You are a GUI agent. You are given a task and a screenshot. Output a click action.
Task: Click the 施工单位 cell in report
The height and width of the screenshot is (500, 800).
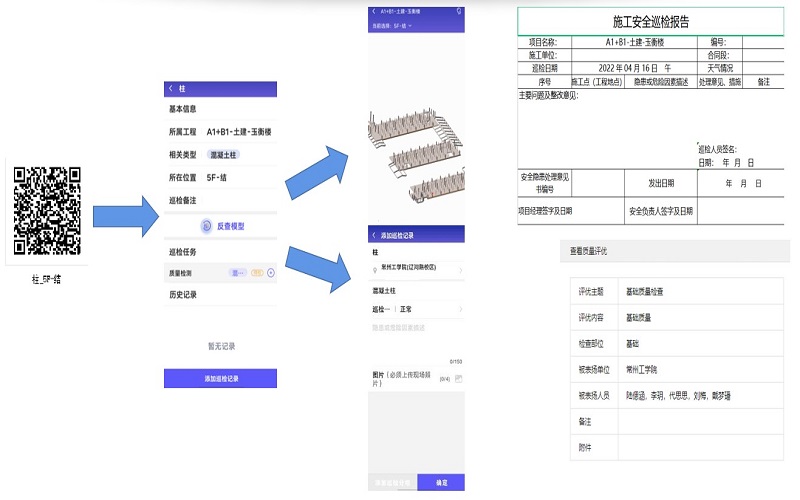(544, 55)
